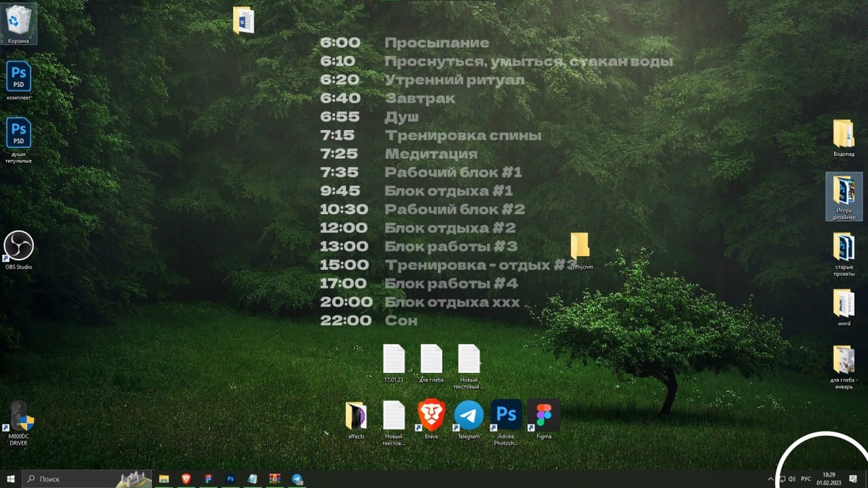The image size is (868, 488).
Task: Select the text file named 17.01.23
Action: point(393,363)
